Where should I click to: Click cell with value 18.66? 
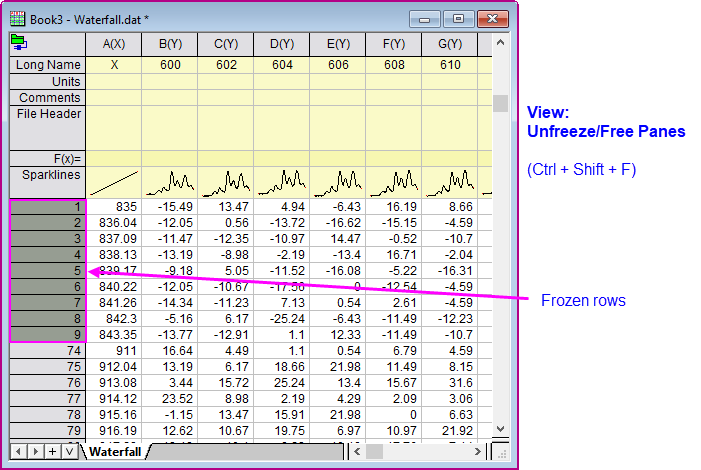[282, 367]
